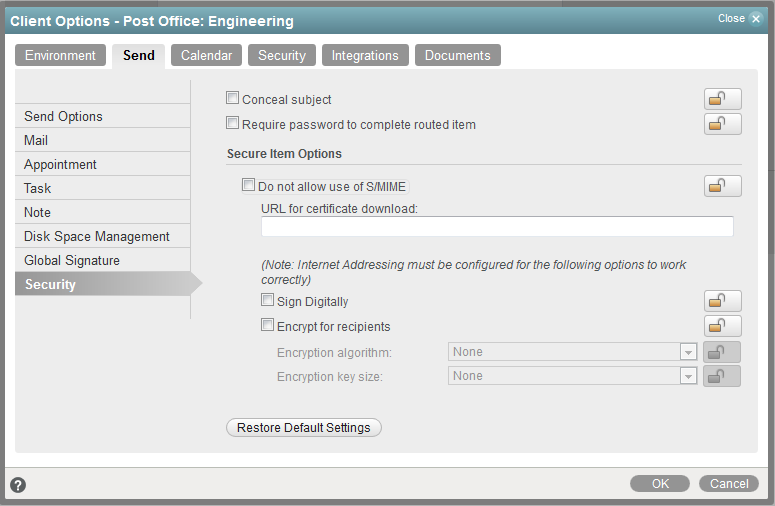Viewport: 775px width, 506px height.
Task: Click lock icon beside Sign Digitally
Action: click(x=723, y=301)
